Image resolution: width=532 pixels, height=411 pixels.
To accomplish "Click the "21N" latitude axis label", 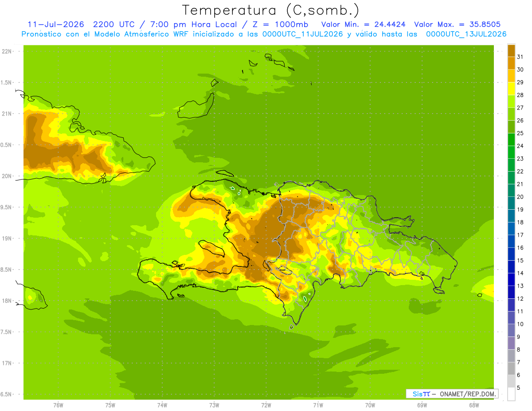I will tap(6, 114).
